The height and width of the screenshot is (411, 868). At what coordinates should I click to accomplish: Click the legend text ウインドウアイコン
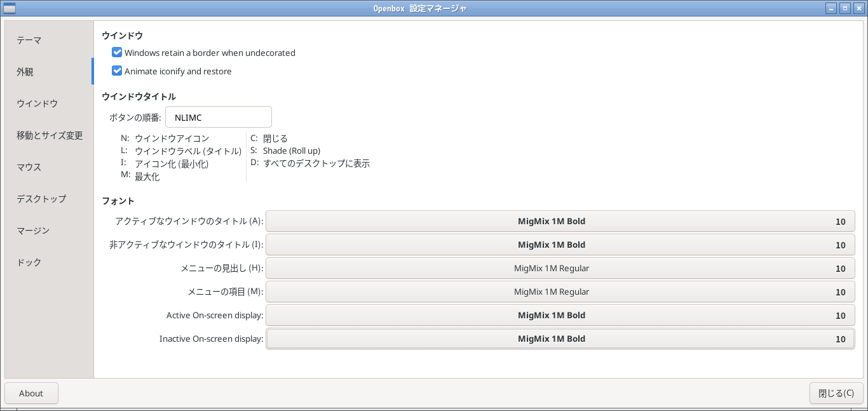[172, 138]
